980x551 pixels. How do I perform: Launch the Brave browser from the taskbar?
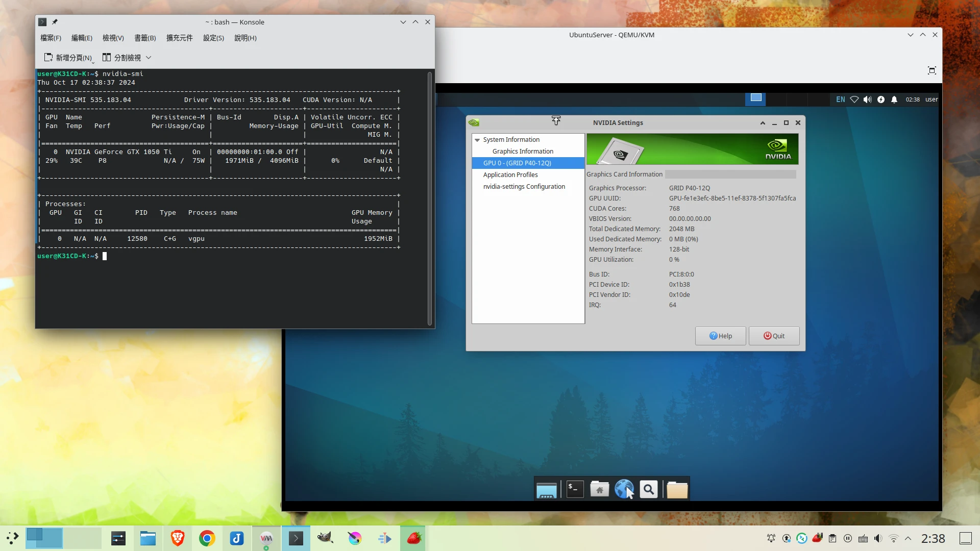(177, 538)
